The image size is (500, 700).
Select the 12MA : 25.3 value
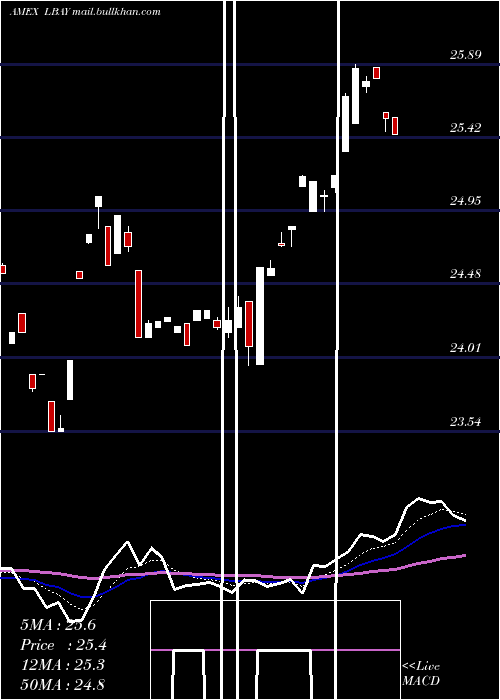[x=62, y=665]
